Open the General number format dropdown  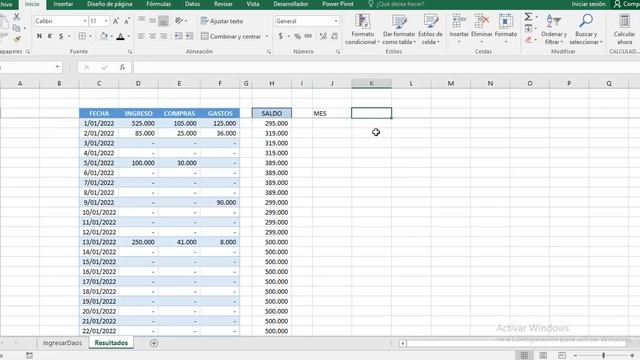336,21
